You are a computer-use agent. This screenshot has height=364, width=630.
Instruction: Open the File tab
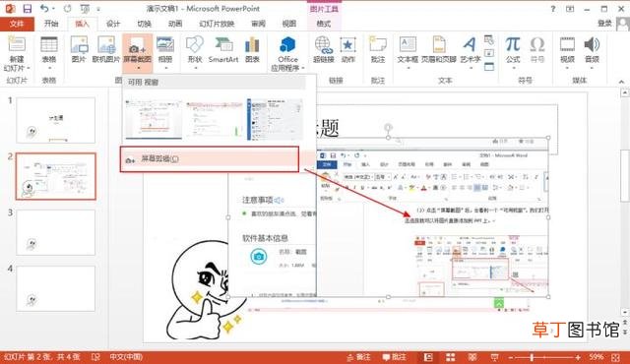click(17, 24)
